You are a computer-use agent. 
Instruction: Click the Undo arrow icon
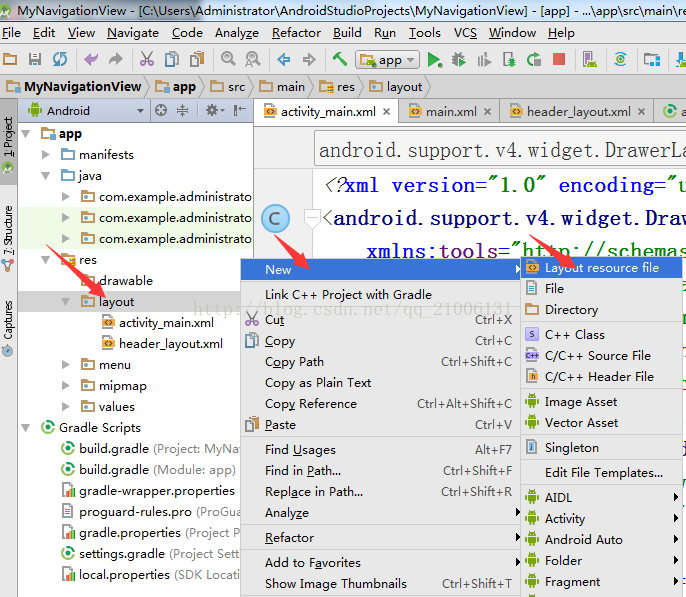(91, 59)
